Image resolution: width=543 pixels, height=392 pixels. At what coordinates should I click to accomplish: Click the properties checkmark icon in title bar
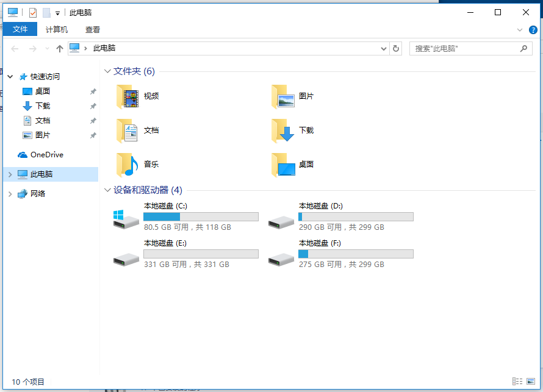coord(33,13)
